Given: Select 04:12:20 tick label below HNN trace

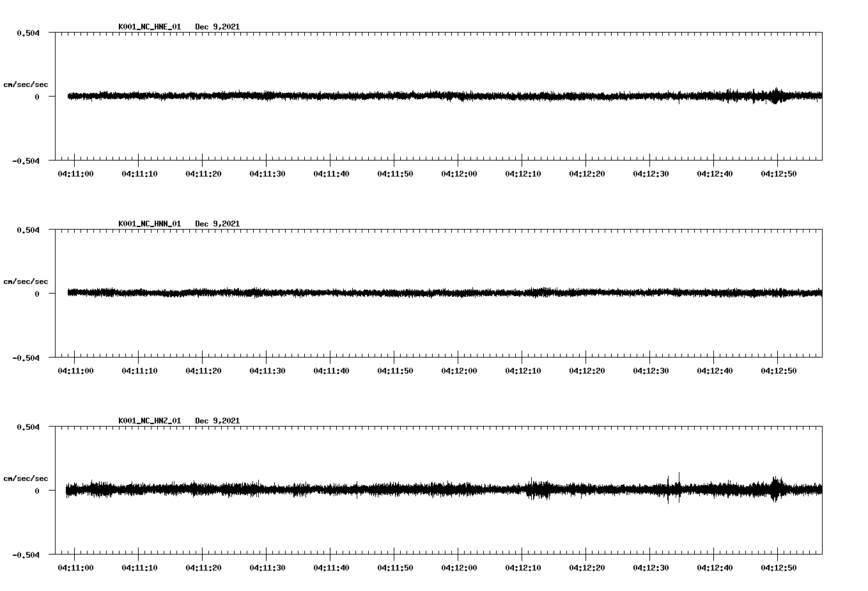Looking at the screenshot, I should click(x=587, y=371).
